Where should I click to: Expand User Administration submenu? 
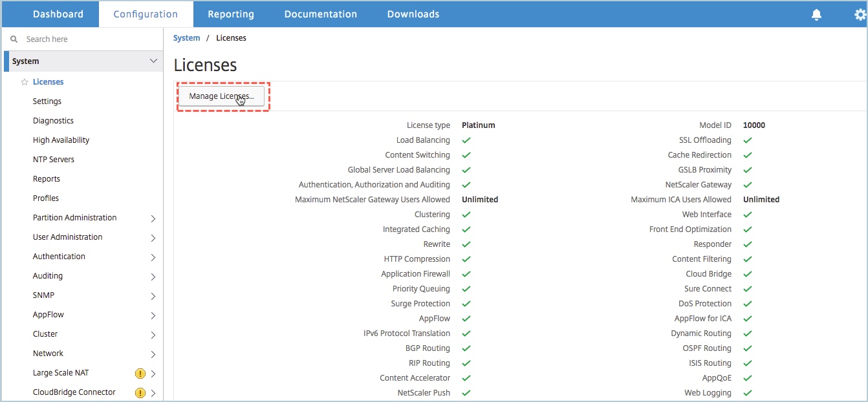point(153,238)
